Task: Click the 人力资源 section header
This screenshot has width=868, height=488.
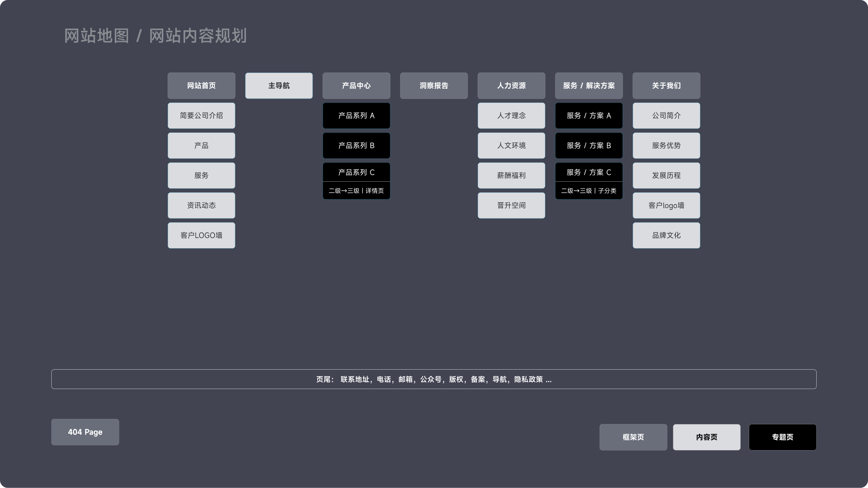Action: [511, 85]
